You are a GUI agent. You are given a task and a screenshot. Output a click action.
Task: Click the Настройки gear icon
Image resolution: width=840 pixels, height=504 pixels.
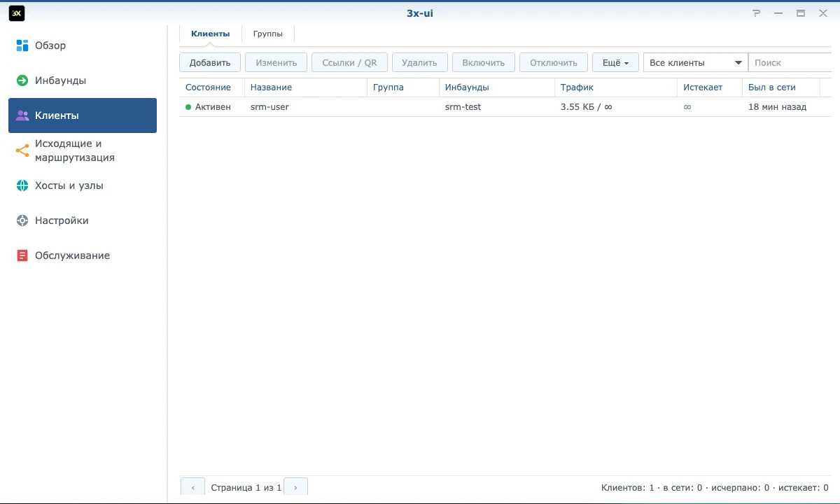click(x=22, y=220)
